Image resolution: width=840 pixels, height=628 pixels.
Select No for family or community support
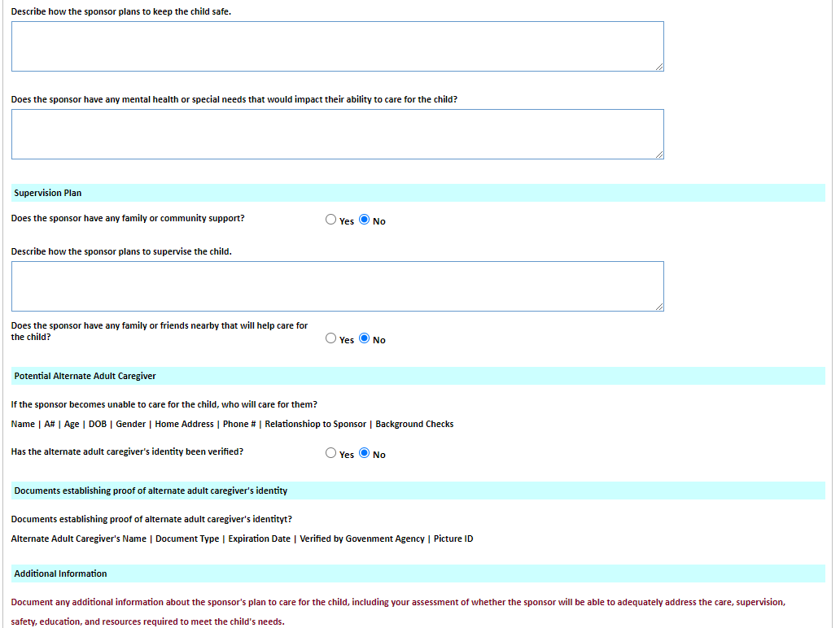pos(365,220)
